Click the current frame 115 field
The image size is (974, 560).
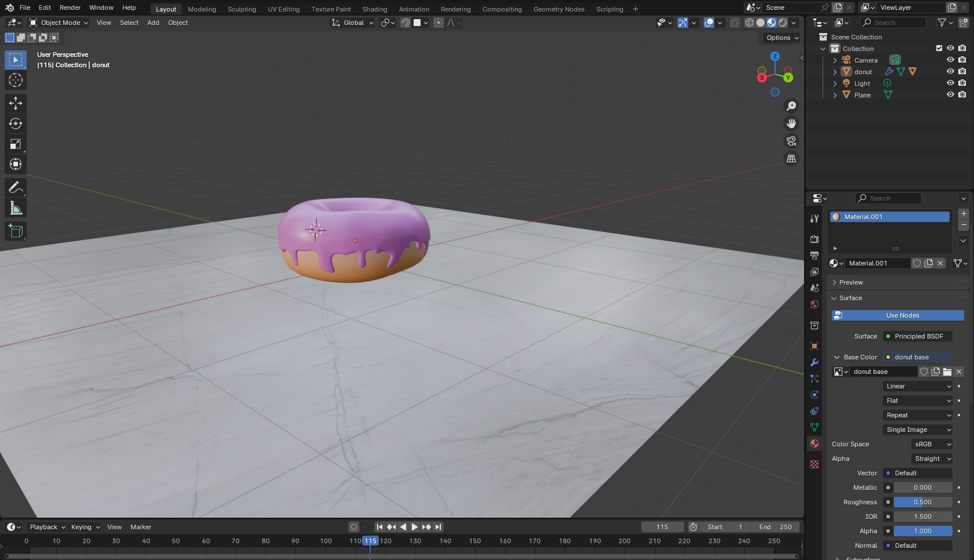coord(662,527)
